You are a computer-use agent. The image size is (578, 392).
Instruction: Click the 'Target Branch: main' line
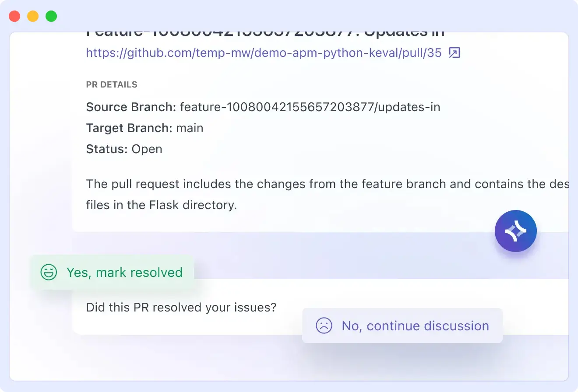pos(144,128)
